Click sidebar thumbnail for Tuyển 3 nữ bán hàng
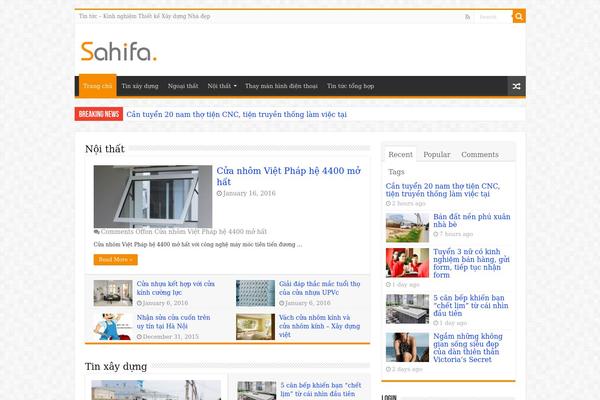 [x=407, y=263]
